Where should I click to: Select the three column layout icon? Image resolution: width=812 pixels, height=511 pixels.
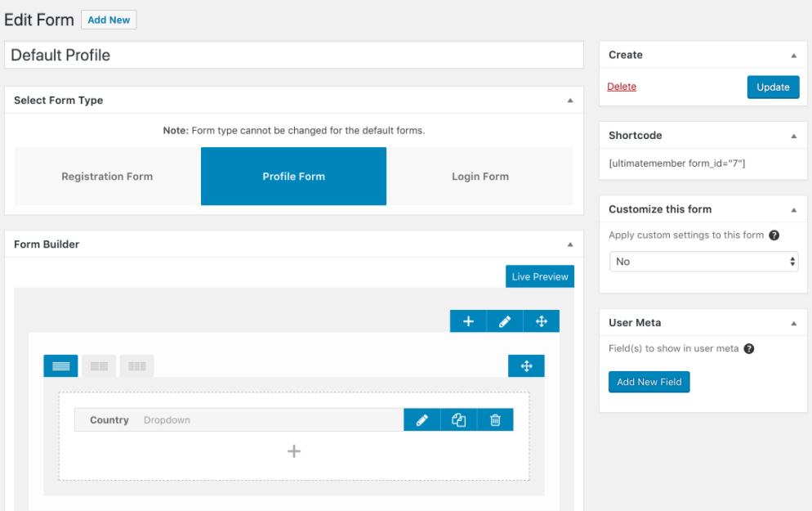coord(136,366)
